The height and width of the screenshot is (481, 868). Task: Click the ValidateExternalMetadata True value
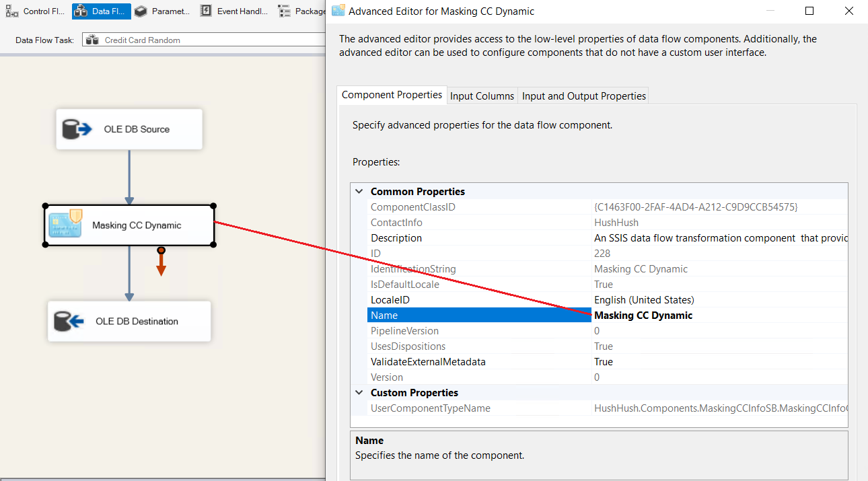pos(604,362)
